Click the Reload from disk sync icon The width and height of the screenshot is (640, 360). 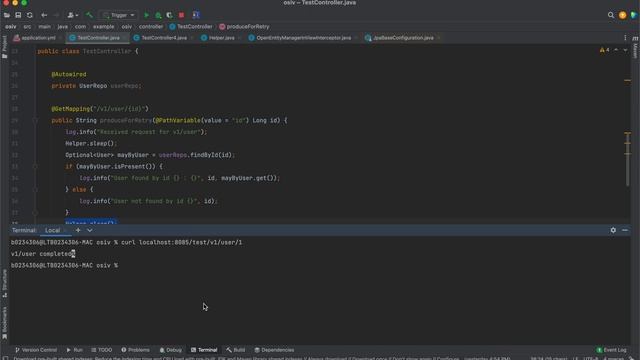pos(29,15)
